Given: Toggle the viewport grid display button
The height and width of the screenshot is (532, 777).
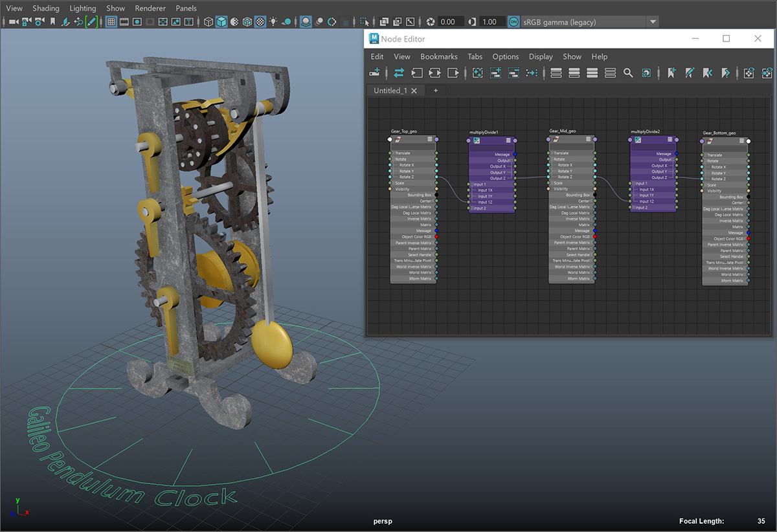Looking at the screenshot, I should (x=111, y=22).
